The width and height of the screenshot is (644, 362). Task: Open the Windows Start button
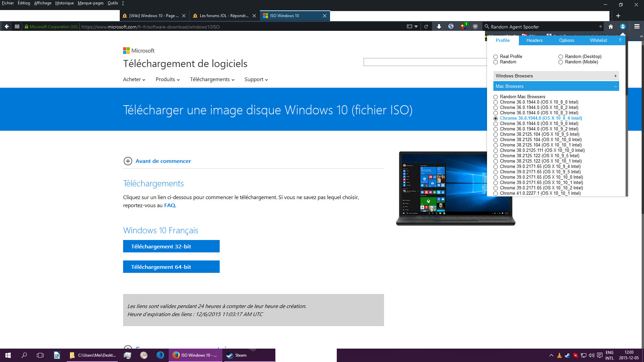point(8,355)
